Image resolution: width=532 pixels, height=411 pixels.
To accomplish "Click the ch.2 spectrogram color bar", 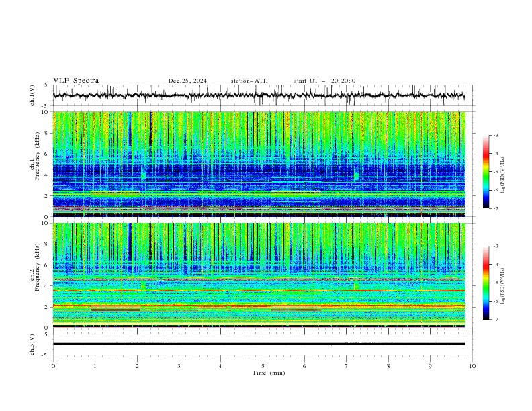I will [486, 283].
